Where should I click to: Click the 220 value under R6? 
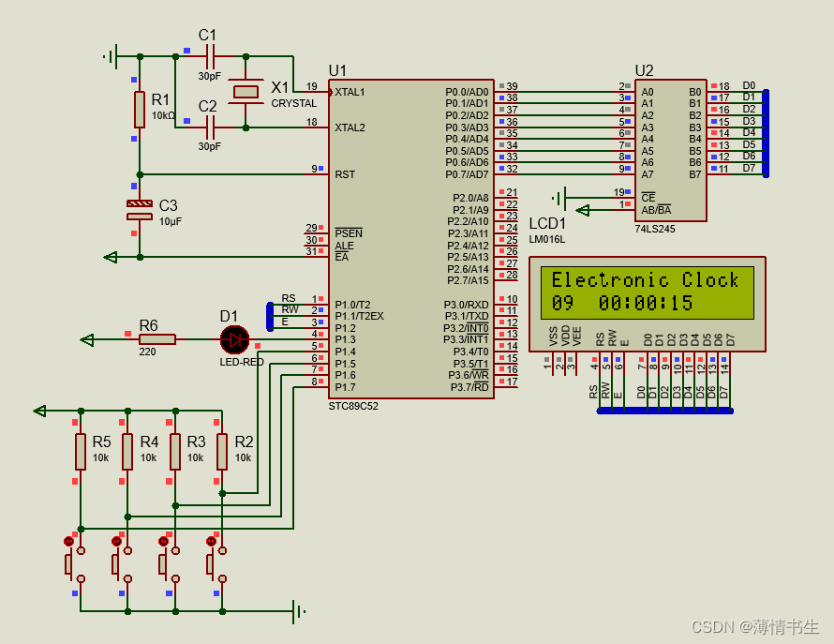coord(147,352)
